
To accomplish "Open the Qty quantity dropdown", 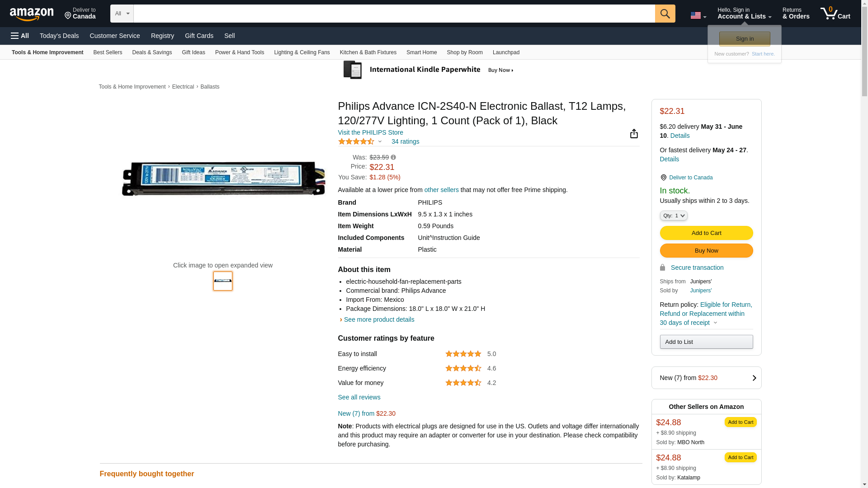I will click(x=673, y=216).
